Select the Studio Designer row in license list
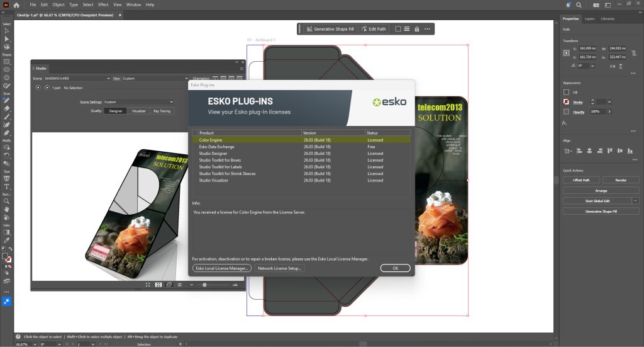This screenshot has height=347, width=644. 301,154
